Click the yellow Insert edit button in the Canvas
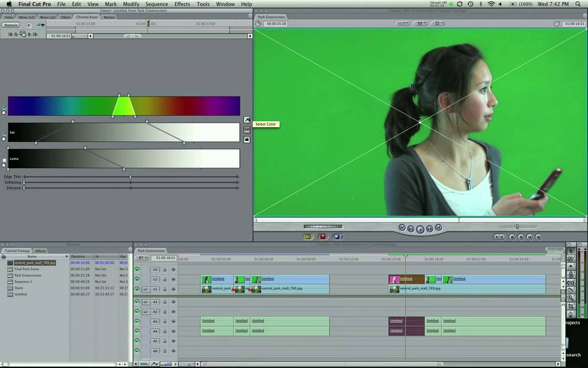Viewport: 588px width, 368px height. pos(308,237)
